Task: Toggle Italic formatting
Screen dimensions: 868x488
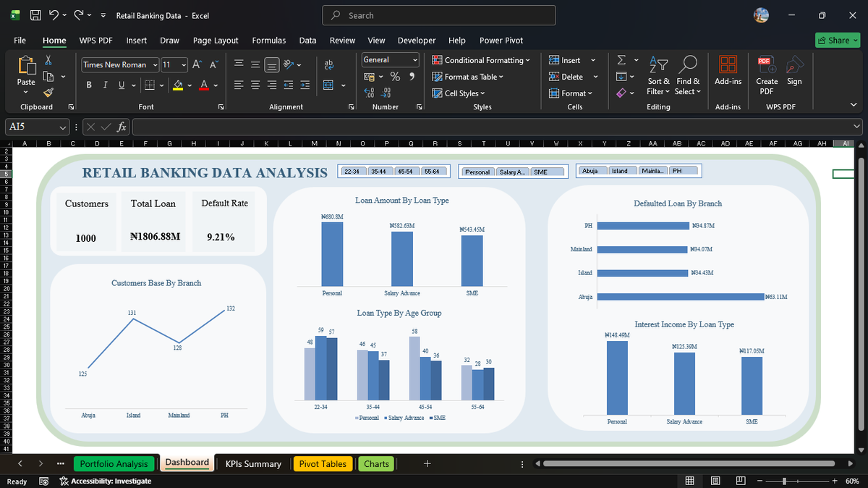Action: 105,85
